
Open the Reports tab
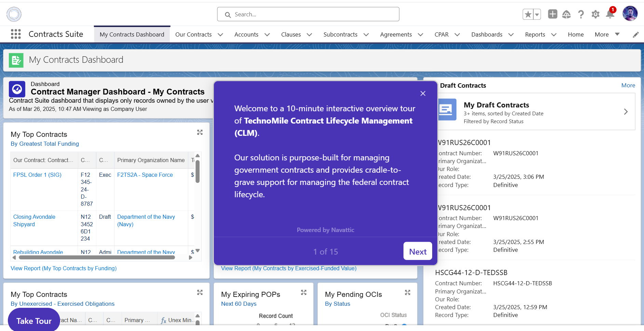535,34
